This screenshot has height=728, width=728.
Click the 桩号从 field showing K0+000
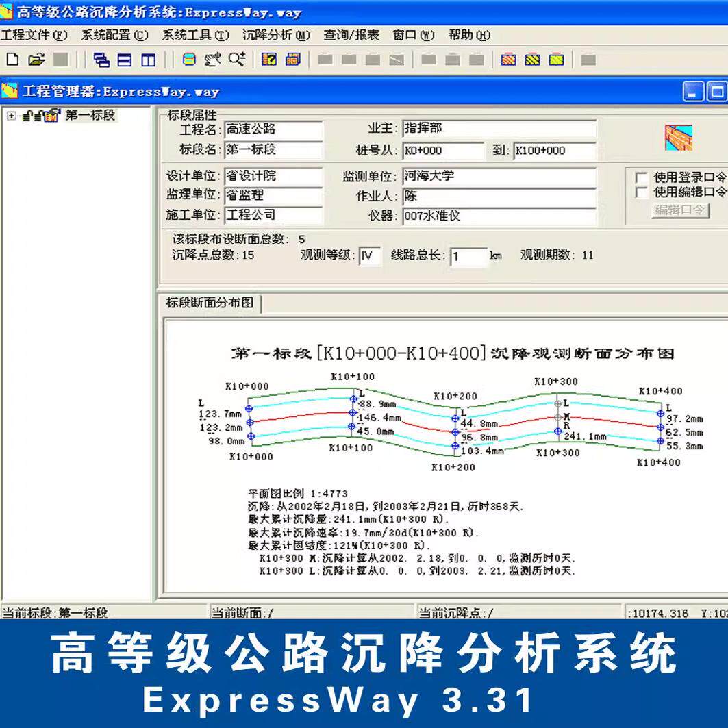[x=443, y=151]
